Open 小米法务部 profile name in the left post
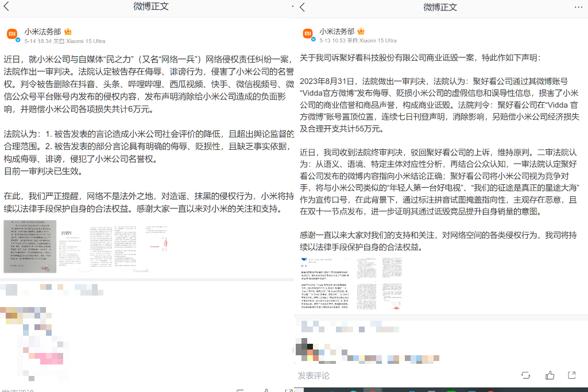Viewport: 588px width, 392px height. pos(42,32)
